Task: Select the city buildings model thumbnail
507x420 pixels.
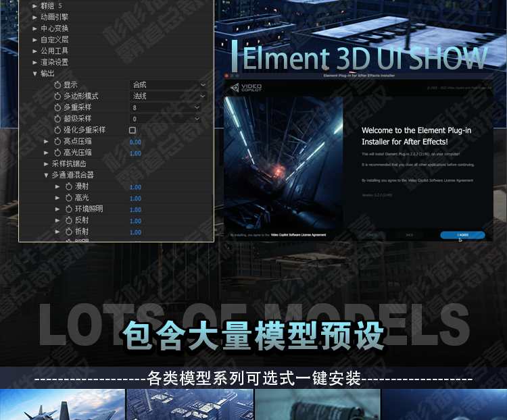Action: coord(190,404)
